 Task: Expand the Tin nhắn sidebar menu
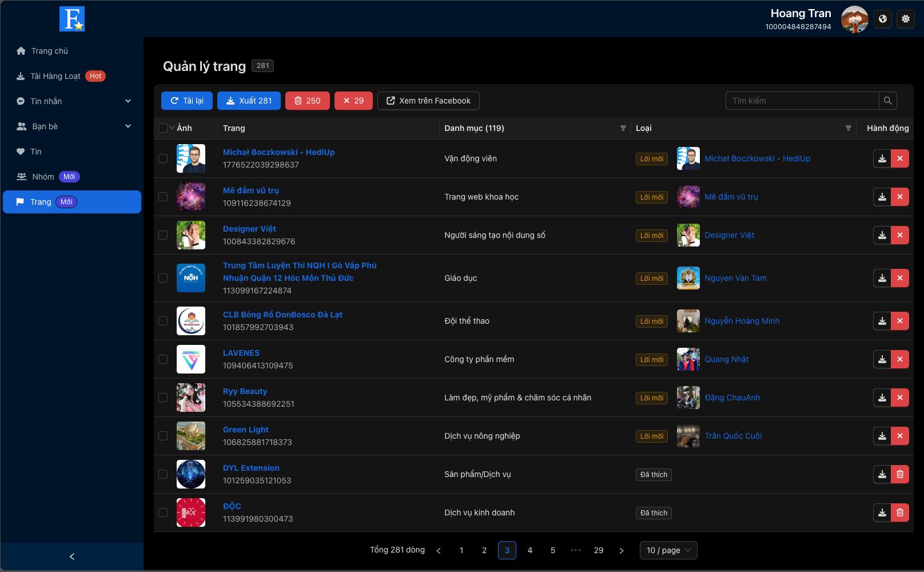point(72,101)
